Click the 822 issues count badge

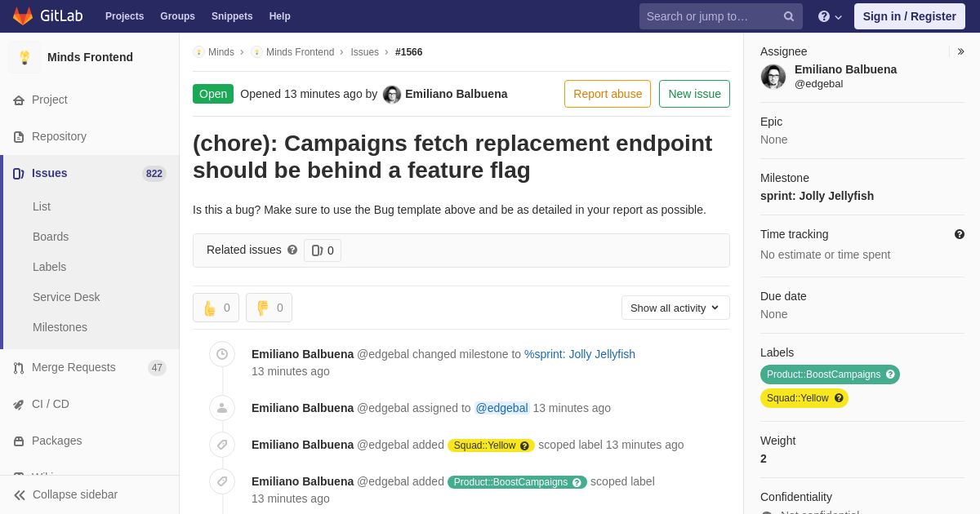click(154, 174)
